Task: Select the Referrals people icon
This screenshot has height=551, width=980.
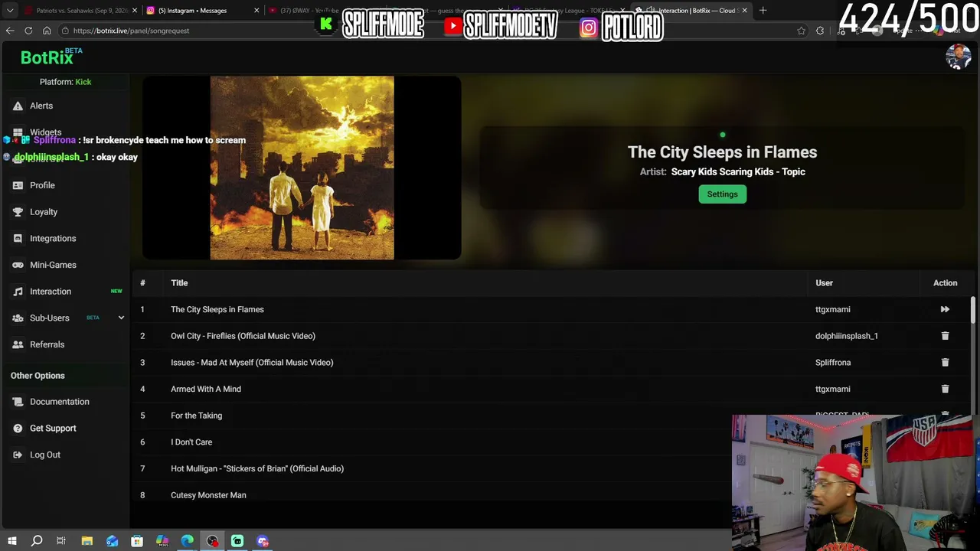Action: click(18, 344)
